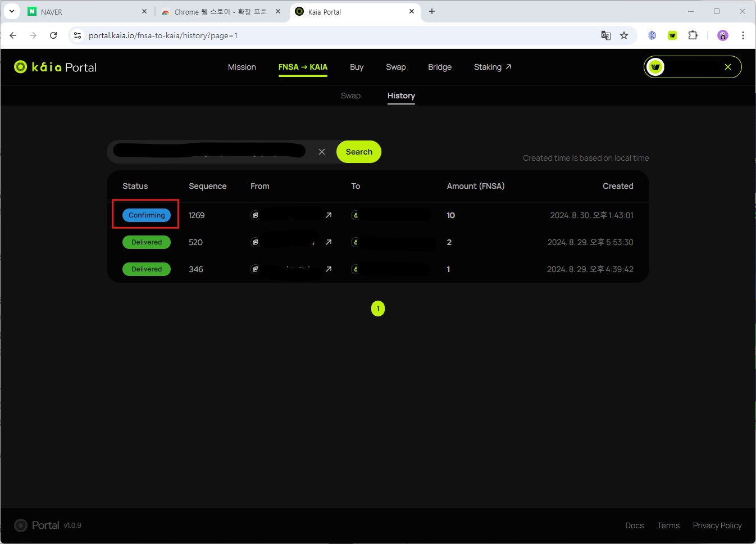Click sequence number 1269
This screenshot has height=544, width=756.
click(x=197, y=215)
